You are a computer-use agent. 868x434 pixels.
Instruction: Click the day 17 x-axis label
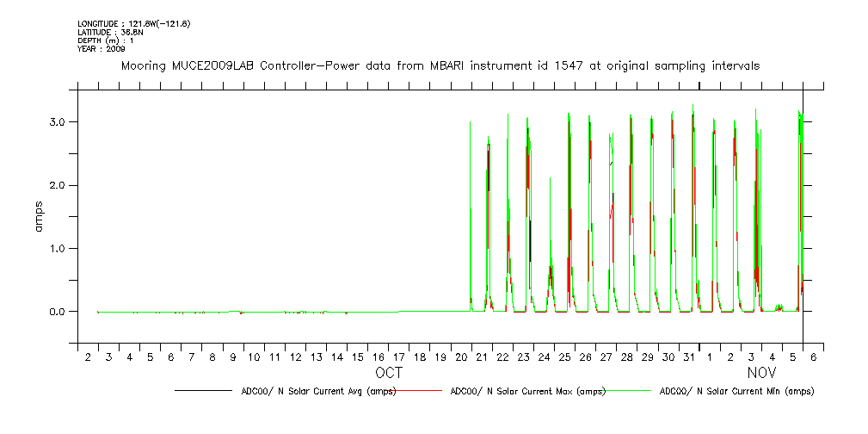[399, 356]
